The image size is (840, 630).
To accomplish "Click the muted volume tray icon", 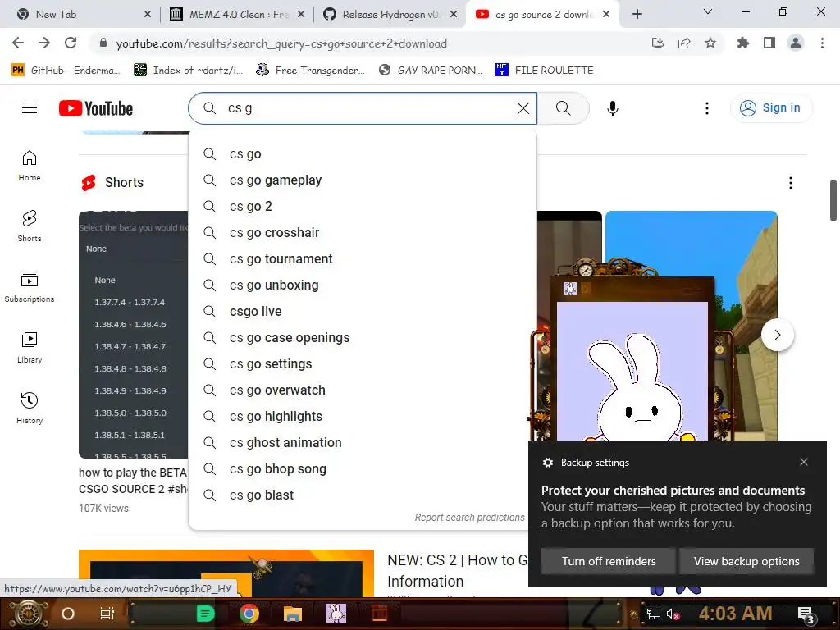I will (673, 614).
